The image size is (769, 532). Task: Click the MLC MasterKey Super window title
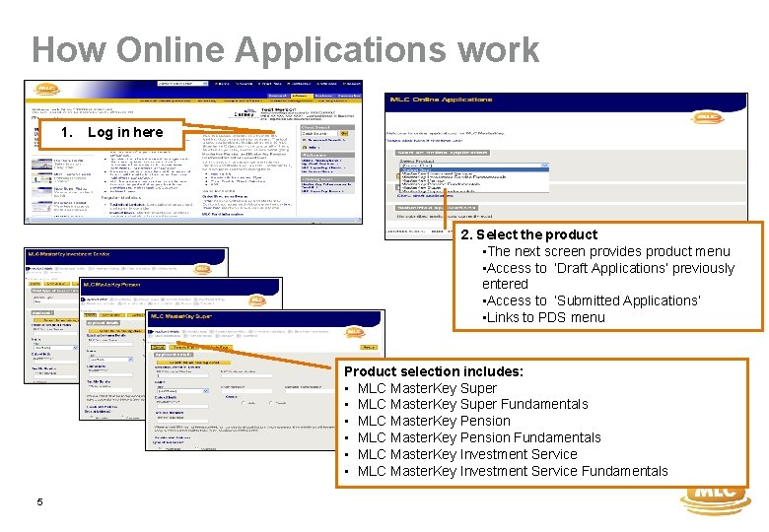click(181, 316)
